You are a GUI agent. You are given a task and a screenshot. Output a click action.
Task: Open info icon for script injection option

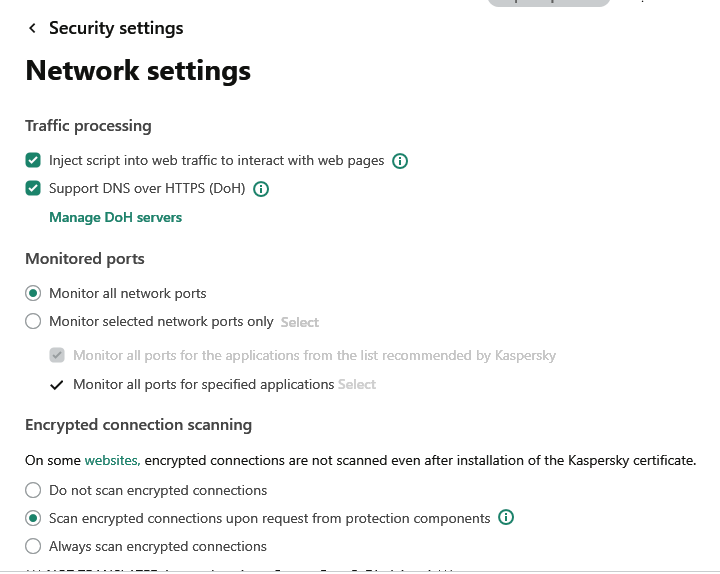[x=399, y=161]
